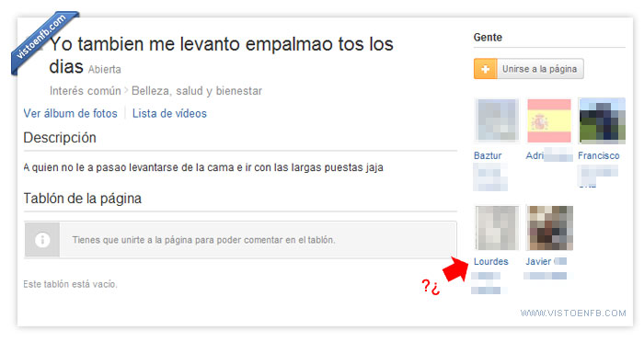Viewport: 644px width, 342px height.
Task: Click the orange plus icon
Action: point(485,69)
